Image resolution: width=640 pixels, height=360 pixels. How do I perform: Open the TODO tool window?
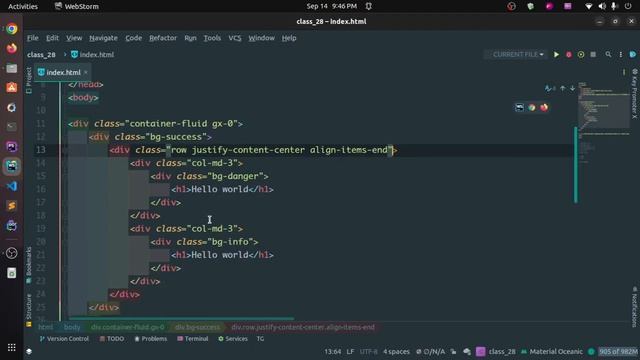tap(112, 339)
